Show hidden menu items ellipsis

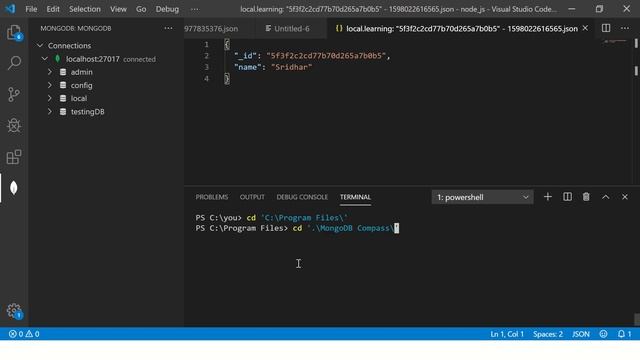[195, 9]
